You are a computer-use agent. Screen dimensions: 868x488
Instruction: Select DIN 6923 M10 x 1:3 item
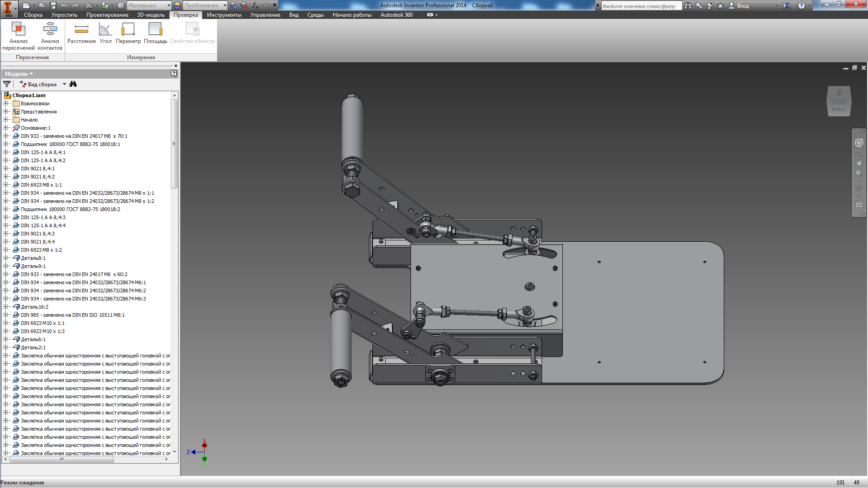42,331
